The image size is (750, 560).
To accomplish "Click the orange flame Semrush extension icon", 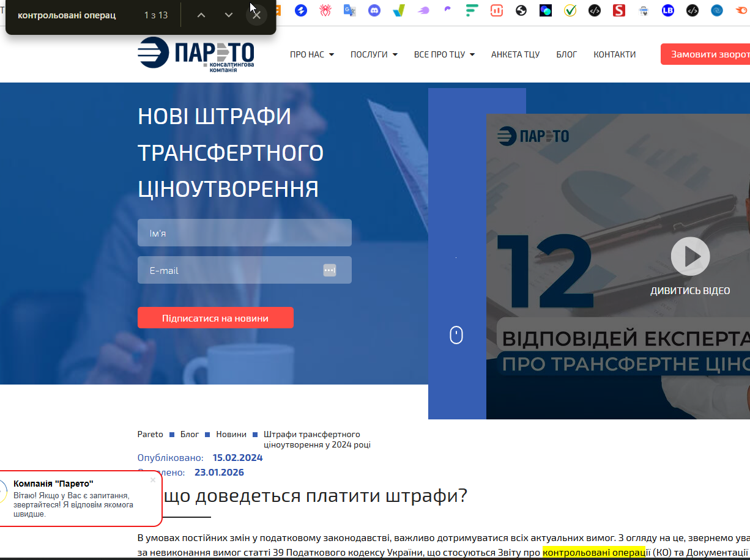I will pos(741,10).
